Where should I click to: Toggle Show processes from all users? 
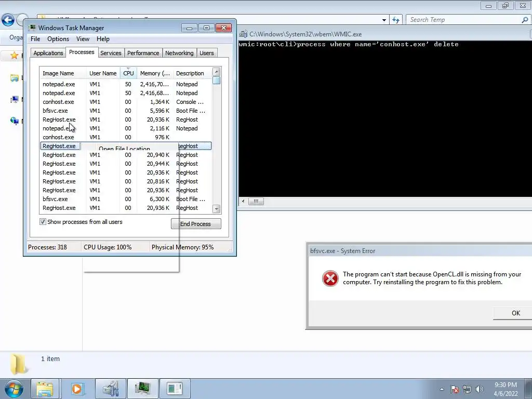click(x=43, y=222)
